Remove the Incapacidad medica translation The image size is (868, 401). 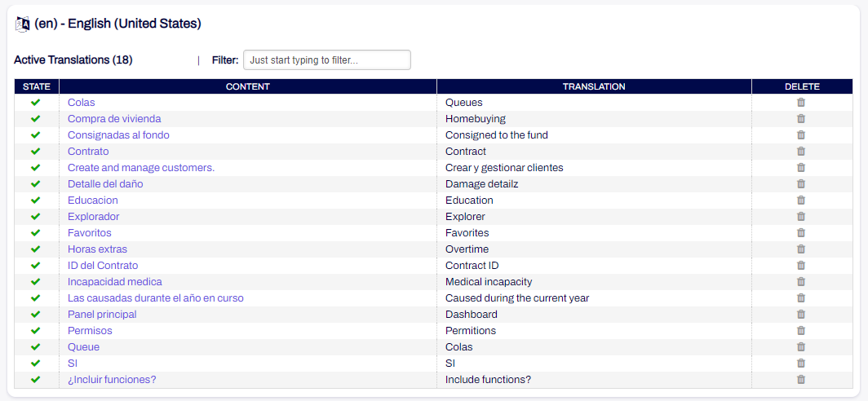pos(800,281)
